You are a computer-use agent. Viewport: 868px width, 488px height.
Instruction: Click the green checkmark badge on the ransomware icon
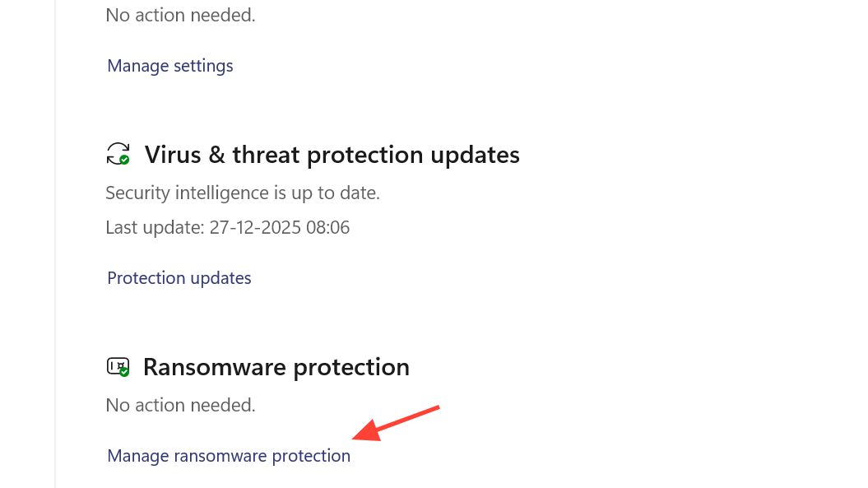(x=124, y=372)
